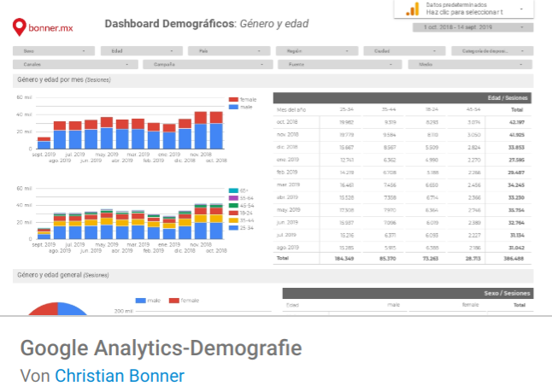Click the Dashboard Demográficos title
Viewport: 552px width, 392px height.
[x=206, y=24]
